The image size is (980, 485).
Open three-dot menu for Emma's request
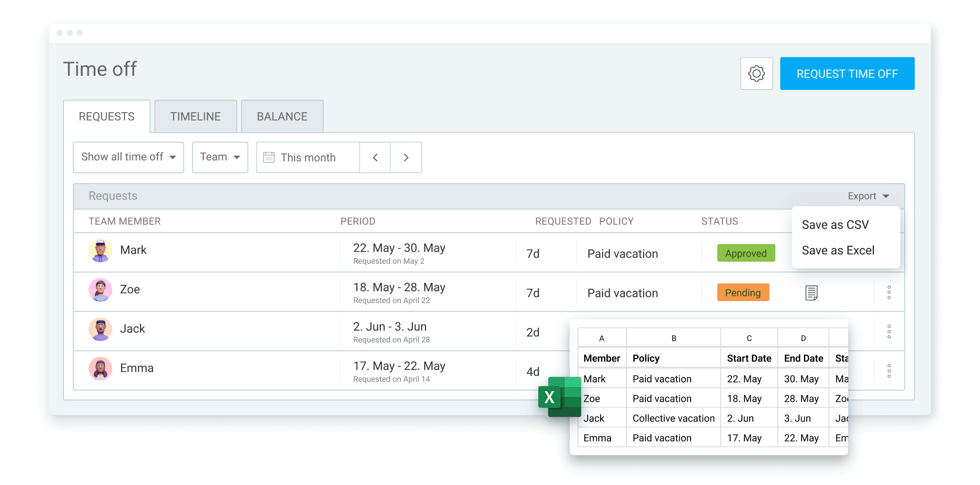coord(888,371)
